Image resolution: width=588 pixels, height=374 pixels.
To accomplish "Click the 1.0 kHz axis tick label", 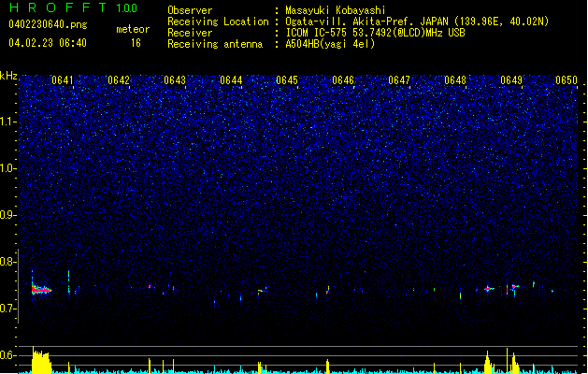I will coord(8,168).
